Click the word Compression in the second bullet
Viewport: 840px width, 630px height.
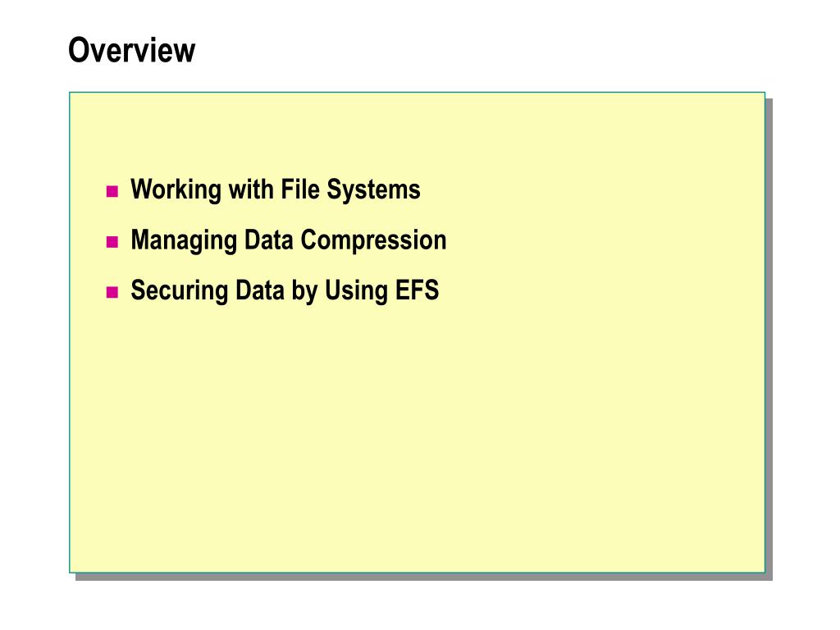[373, 240]
